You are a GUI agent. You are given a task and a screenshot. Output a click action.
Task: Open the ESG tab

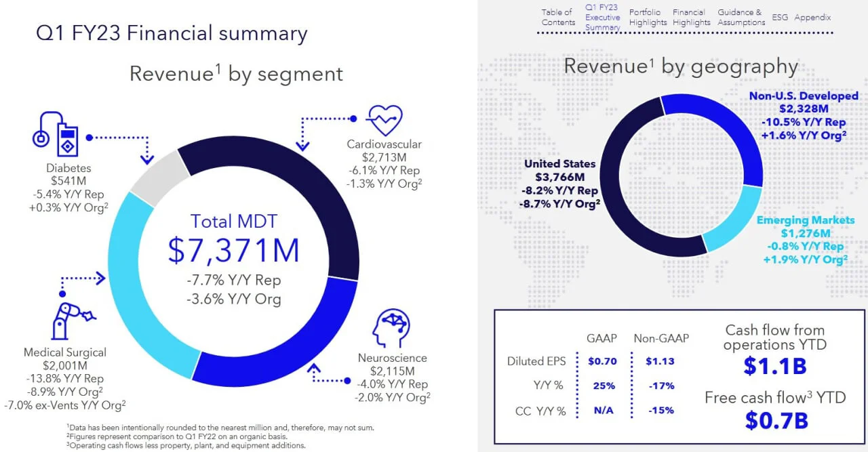pyautogui.click(x=780, y=18)
